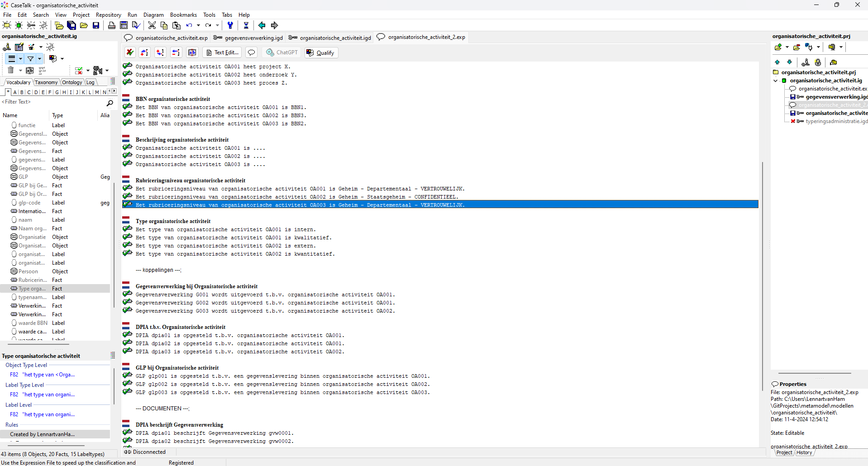Viewport: 868px width, 466px height.
Task: Toggle the filter funnel button
Action: 30,58
